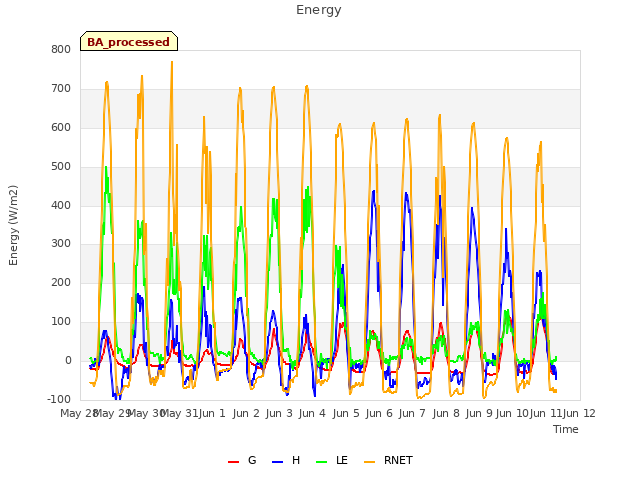Click the 300 y-axis tick label
This screenshot has width=640, height=480.
[61, 244]
